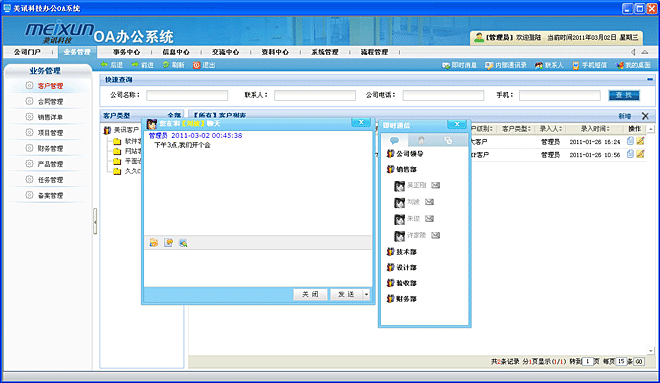The image size is (660, 383).
Task: Click mail icon beside third contact 朱
Action: coord(429,218)
